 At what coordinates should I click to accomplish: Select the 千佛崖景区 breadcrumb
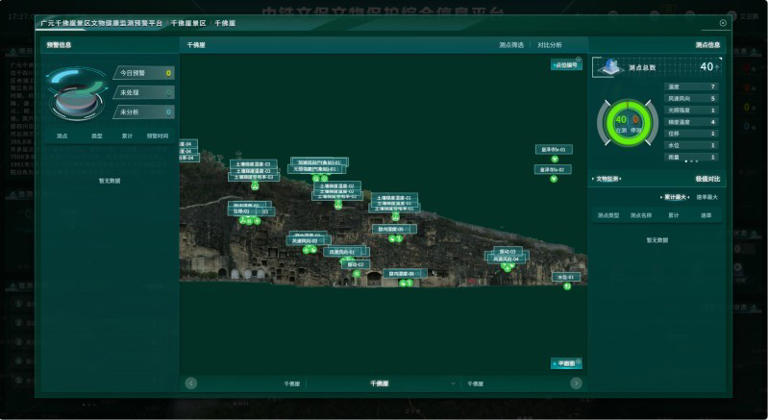(188, 22)
